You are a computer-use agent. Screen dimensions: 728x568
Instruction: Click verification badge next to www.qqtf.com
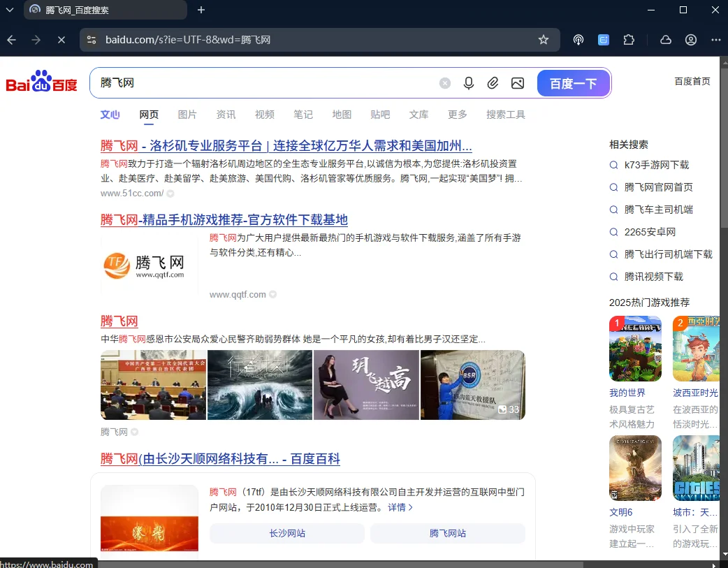click(x=273, y=294)
